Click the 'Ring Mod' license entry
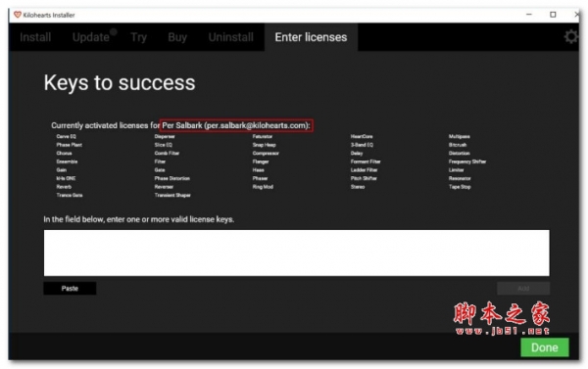This screenshot has height=369, width=588. [263, 187]
